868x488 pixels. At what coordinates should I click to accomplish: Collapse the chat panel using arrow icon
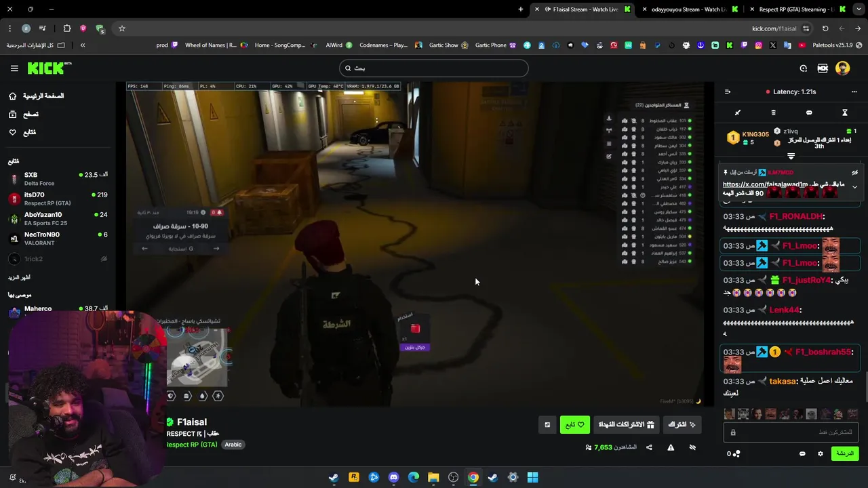click(728, 91)
